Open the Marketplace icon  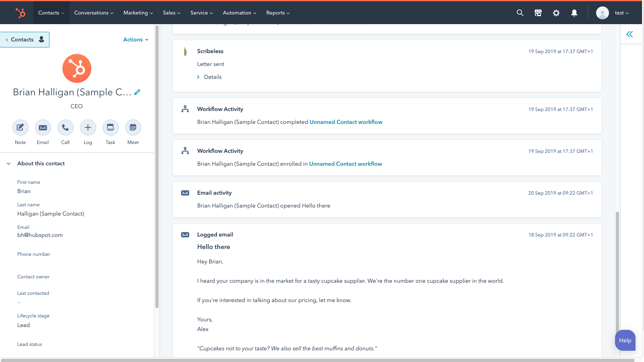538,13
